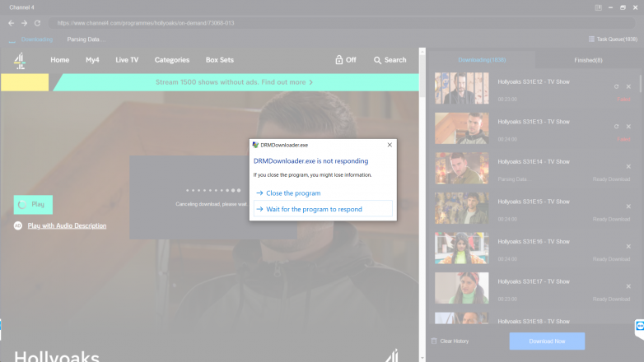Open the Categories menu
Screen dimensions: 644x362
[x=172, y=60]
